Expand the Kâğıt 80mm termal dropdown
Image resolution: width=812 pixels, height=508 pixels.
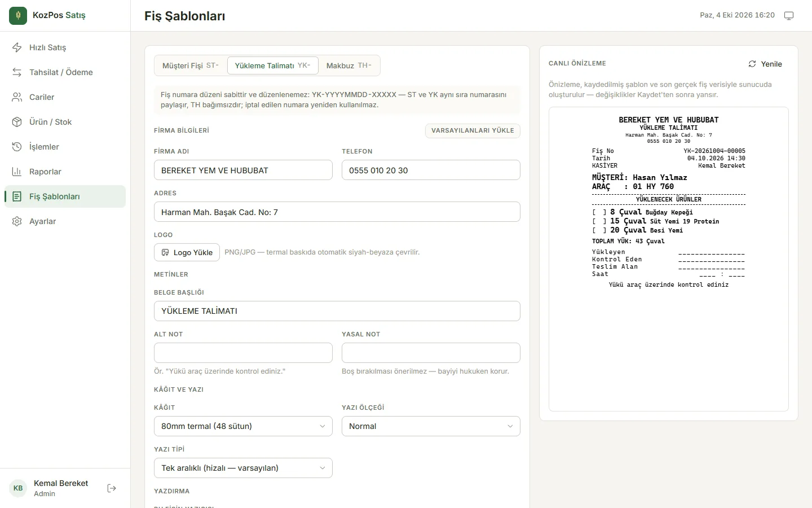pyautogui.click(x=243, y=426)
